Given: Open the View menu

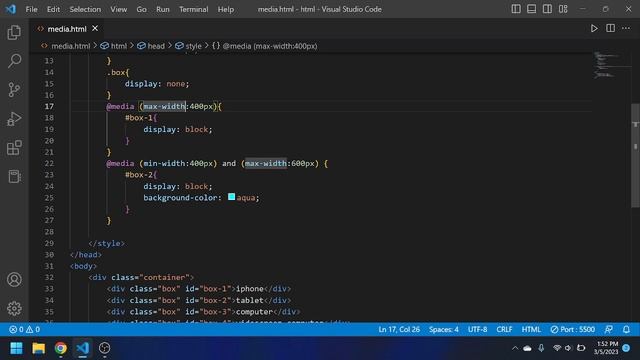Looking at the screenshot, I should [x=118, y=9].
